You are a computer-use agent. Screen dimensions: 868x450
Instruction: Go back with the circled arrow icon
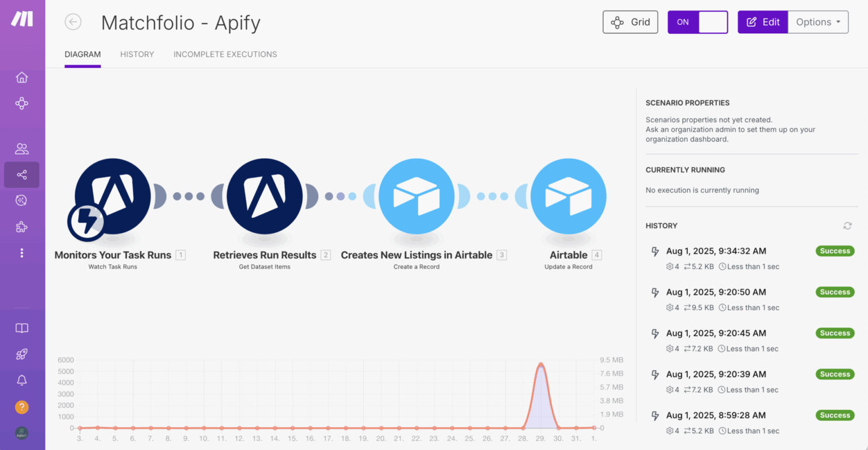73,22
